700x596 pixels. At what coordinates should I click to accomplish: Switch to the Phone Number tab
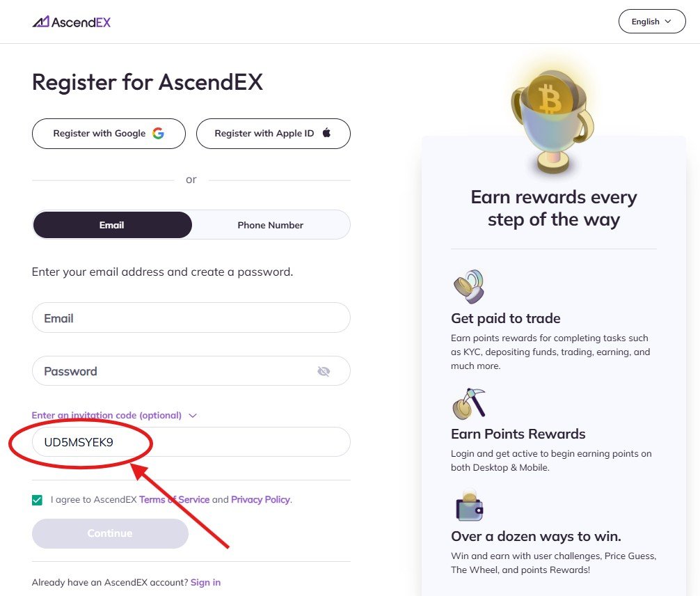[x=270, y=225]
